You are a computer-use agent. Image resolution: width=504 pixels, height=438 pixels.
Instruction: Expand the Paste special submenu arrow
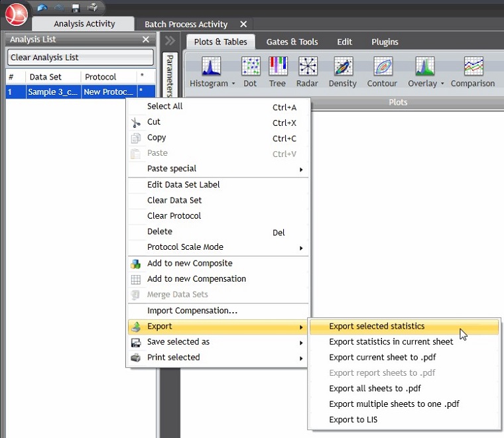click(x=301, y=169)
